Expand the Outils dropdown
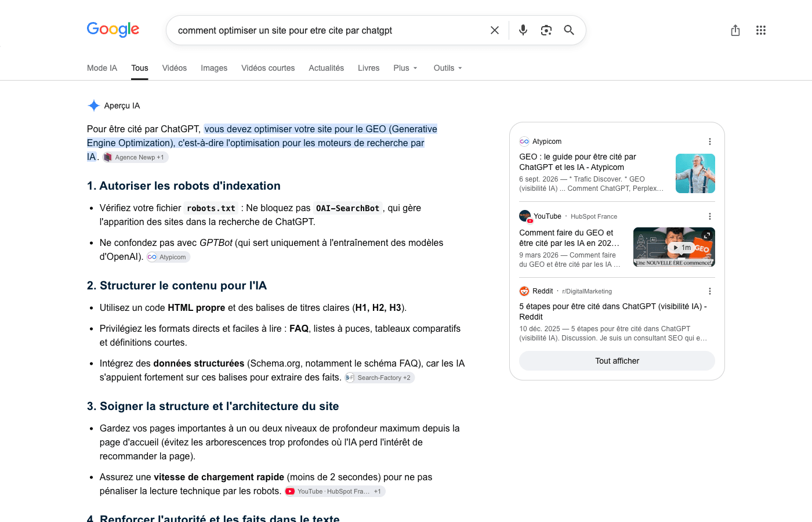 pyautogui.click(x=448, y=68)
